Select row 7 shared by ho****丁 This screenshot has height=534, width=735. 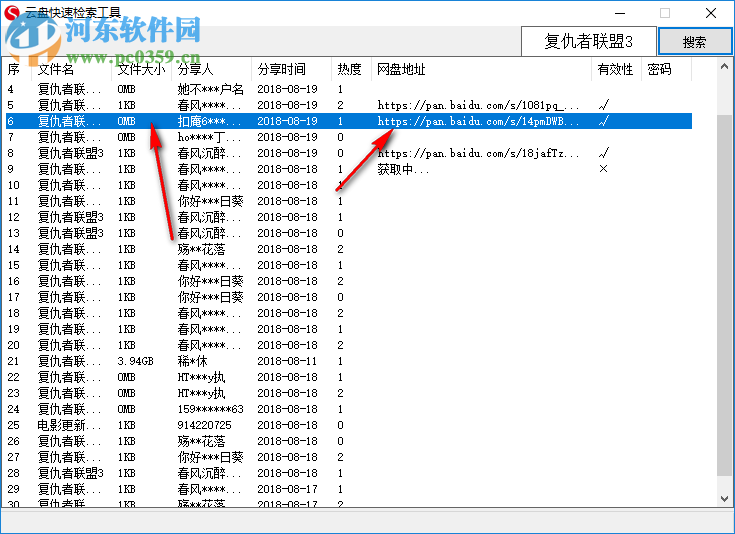pyautogui.click(x=349, y=137)
